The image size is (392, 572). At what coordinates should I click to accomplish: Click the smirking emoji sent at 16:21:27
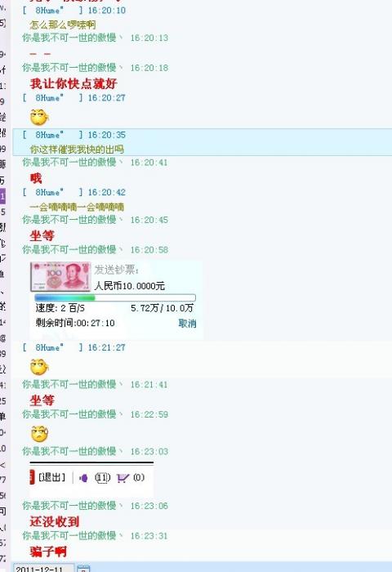[x=39, y=367]
